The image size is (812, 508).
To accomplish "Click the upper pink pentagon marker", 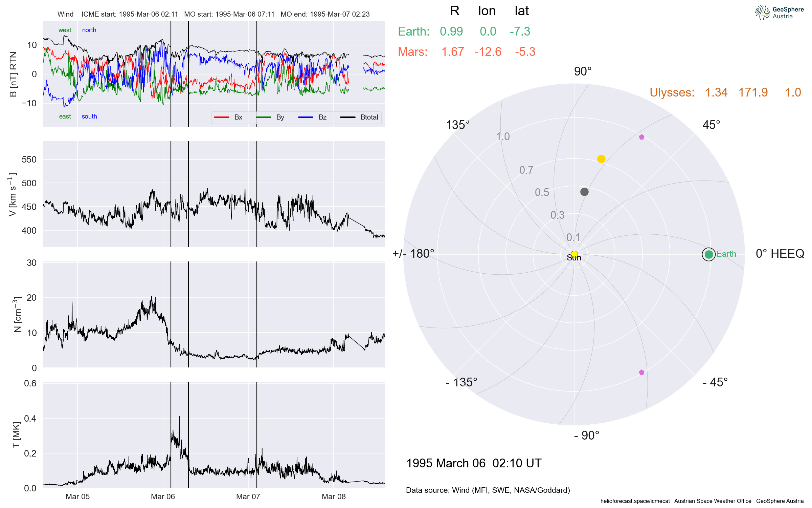I will (641, 137).
